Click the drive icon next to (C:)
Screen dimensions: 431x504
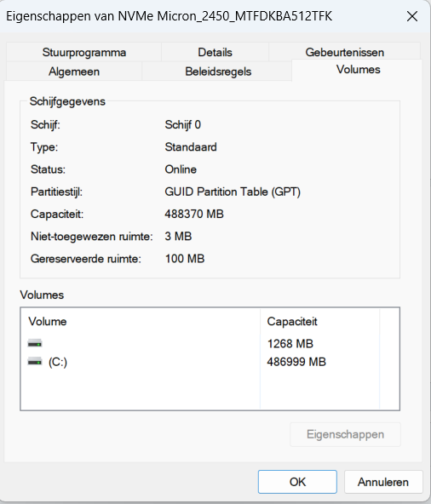pos(35,362)
